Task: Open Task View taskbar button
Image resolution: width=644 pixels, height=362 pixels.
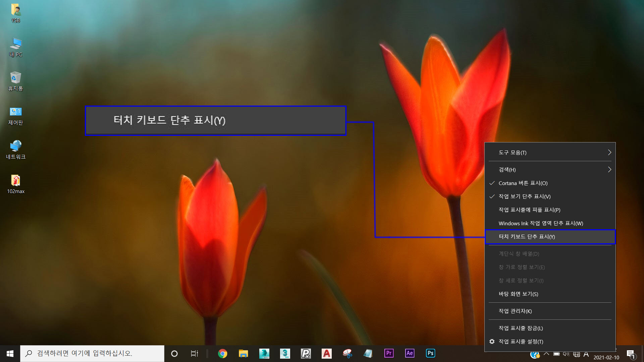Action: click(194, 353)
